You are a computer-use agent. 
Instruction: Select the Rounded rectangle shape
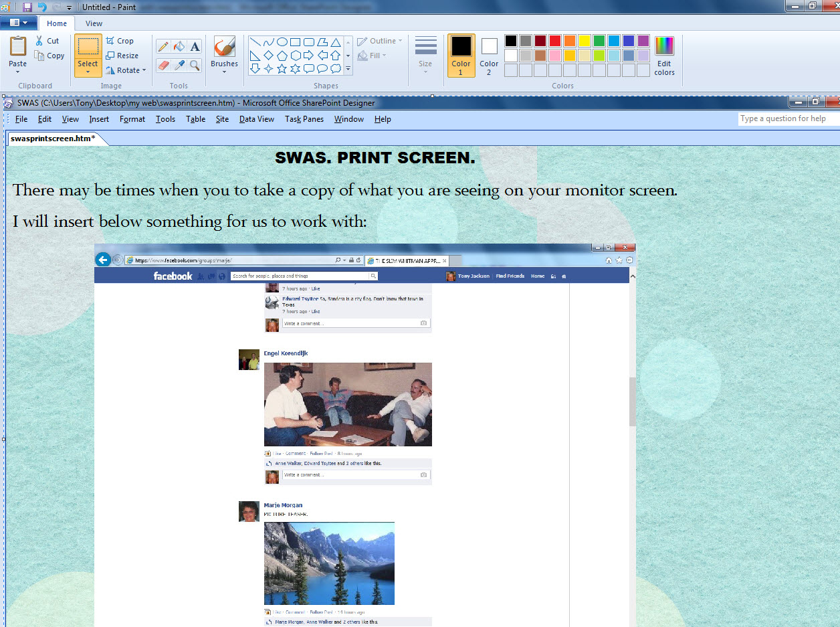(308, 42)
